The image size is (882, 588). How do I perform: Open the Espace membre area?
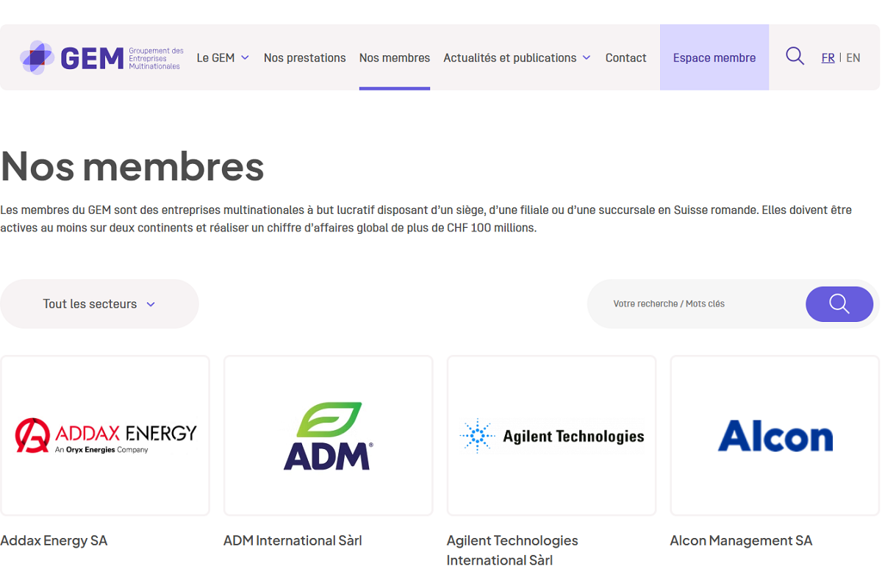(x=714, y=57)
